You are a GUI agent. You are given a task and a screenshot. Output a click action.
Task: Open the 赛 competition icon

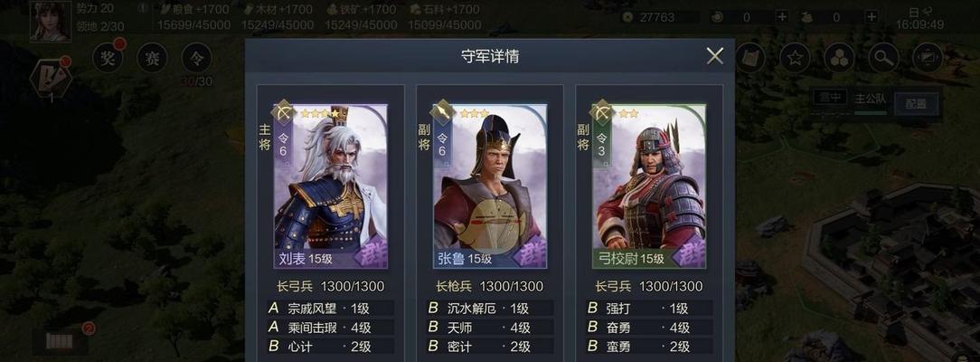click(x=152, y=58)
